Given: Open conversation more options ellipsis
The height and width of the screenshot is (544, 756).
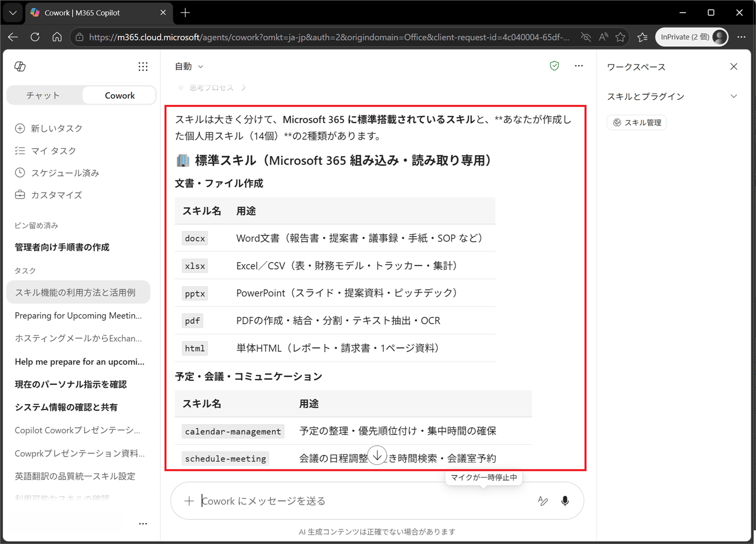Looking at the screenshot, I should tap(579, 66).
